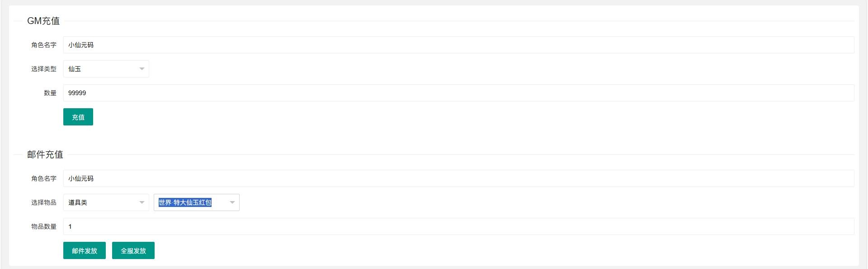Click the 选择类型 label
The width and height of the screenshot is (868, 269).
point(44,69)
